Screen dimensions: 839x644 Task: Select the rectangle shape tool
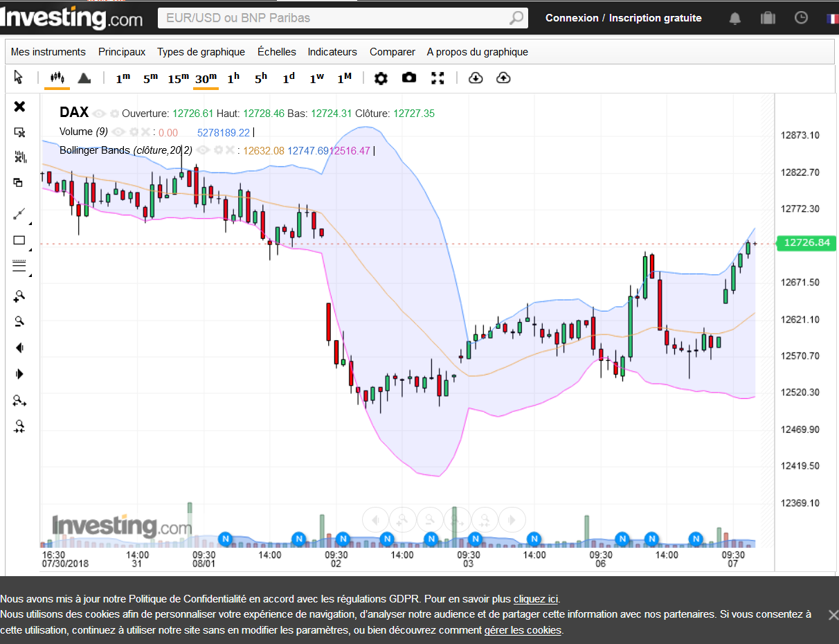click(19, 240)
